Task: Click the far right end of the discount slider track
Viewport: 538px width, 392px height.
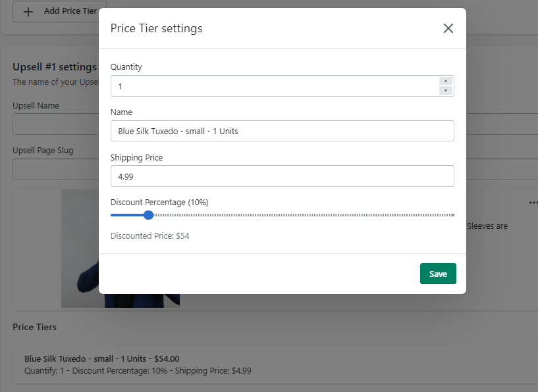Action: 452,215
